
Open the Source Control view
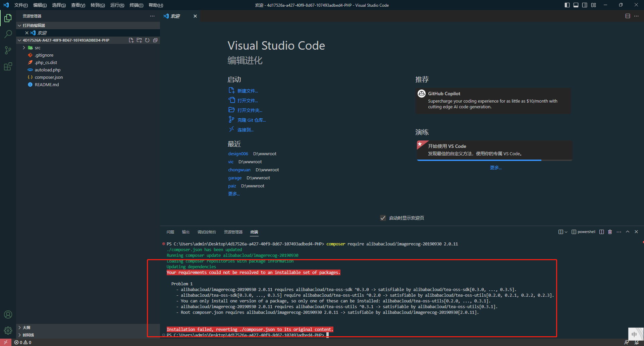[8, 50]
